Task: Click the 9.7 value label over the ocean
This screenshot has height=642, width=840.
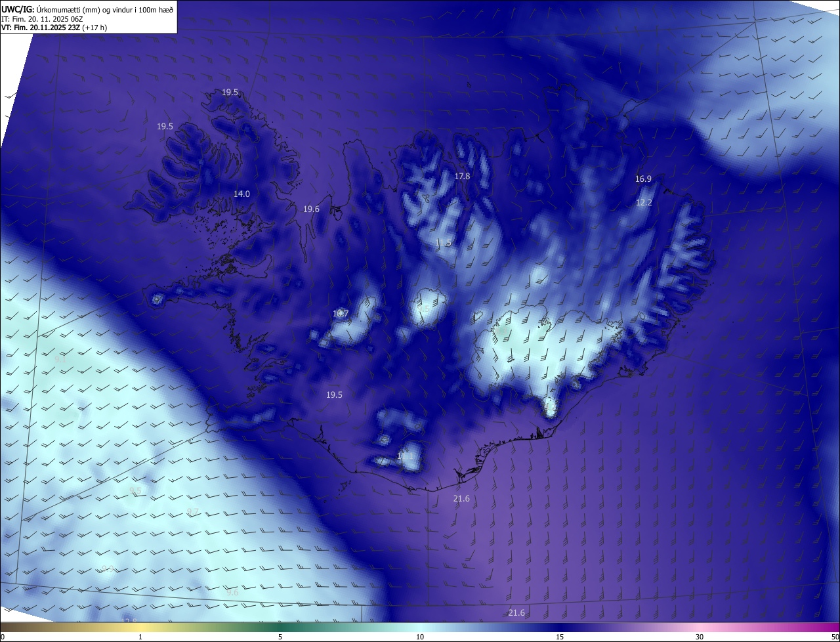Action: coord(192,512)
